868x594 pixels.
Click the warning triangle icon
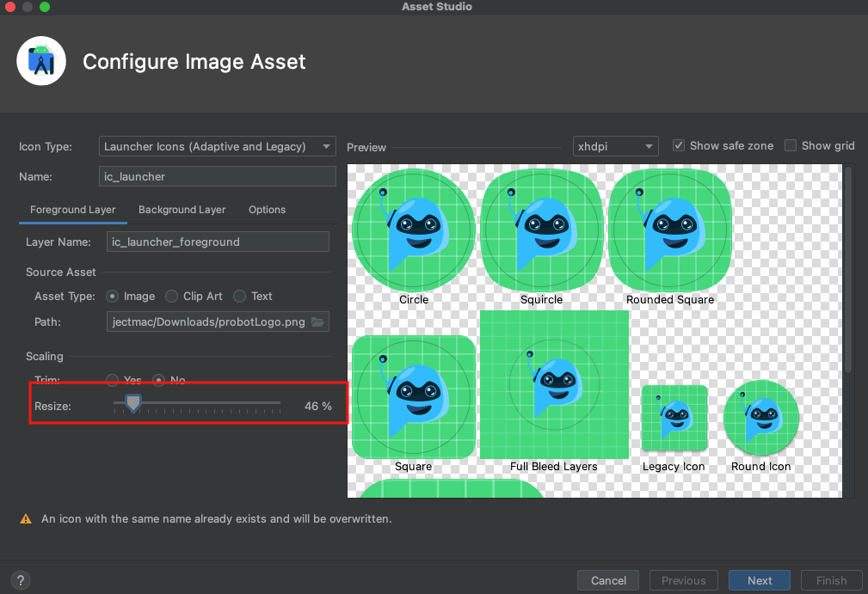[26, 519]
